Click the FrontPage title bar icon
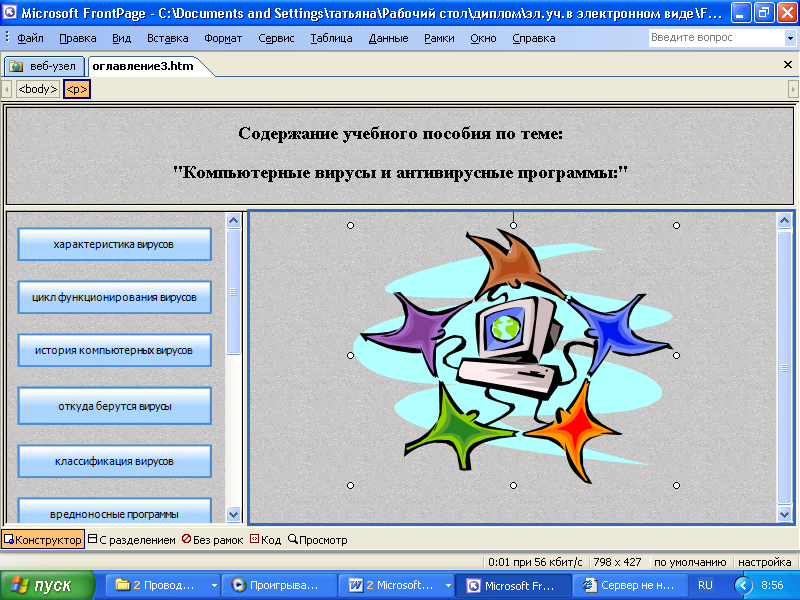Viewport: 800px width, 600px height. click(x=10, y=12)
